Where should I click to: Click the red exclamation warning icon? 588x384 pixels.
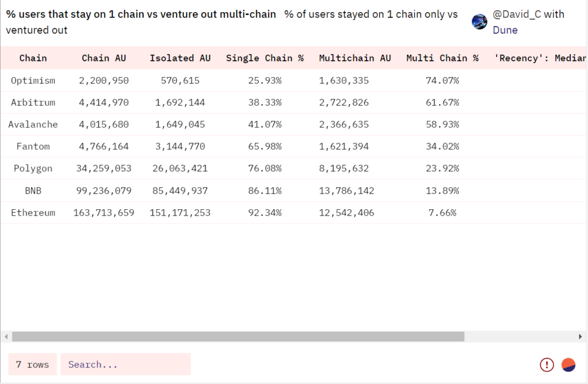click(547, 364)
